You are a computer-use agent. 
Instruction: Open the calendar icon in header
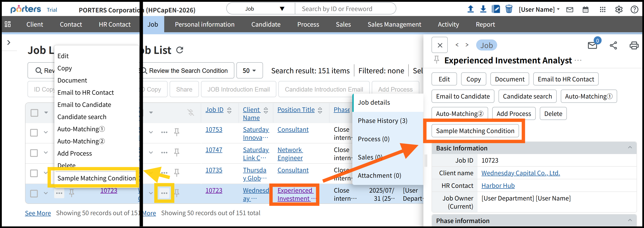pos(586,10)
